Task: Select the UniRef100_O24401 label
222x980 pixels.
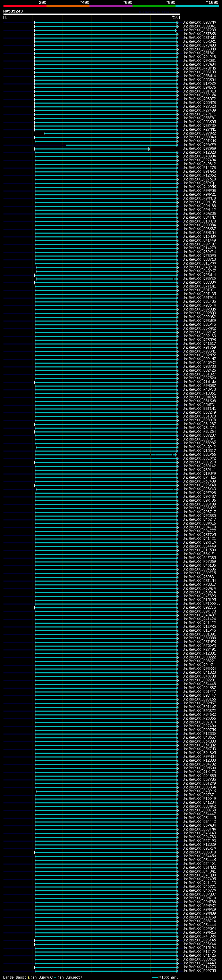Action: coord(199,864)
